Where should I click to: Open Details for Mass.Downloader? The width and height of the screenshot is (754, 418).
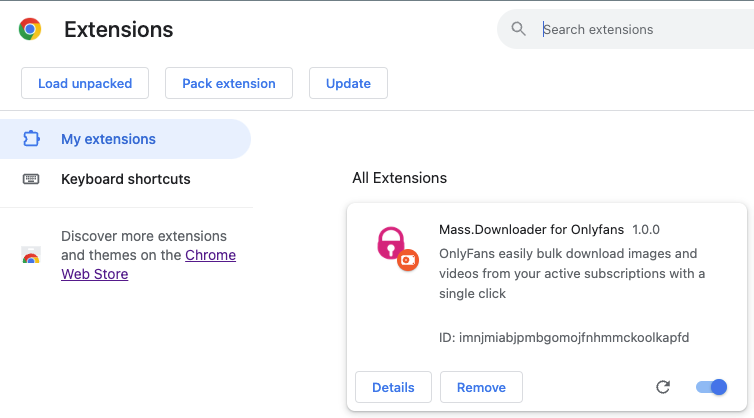[393, 387]
